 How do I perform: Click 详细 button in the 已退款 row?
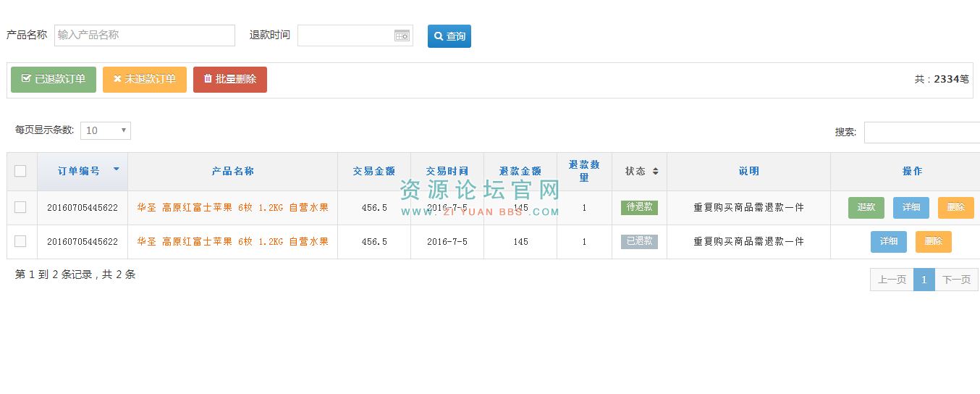(889, 242)
